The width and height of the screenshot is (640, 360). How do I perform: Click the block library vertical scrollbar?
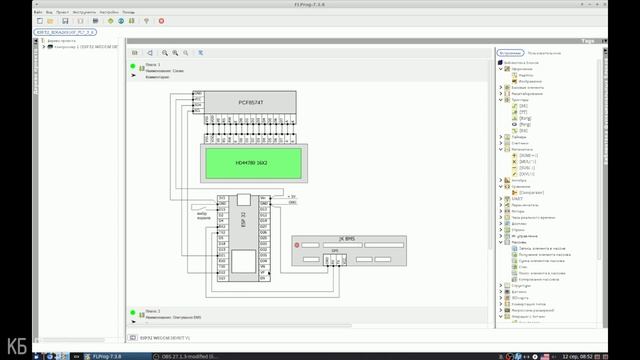coord(599,159)
